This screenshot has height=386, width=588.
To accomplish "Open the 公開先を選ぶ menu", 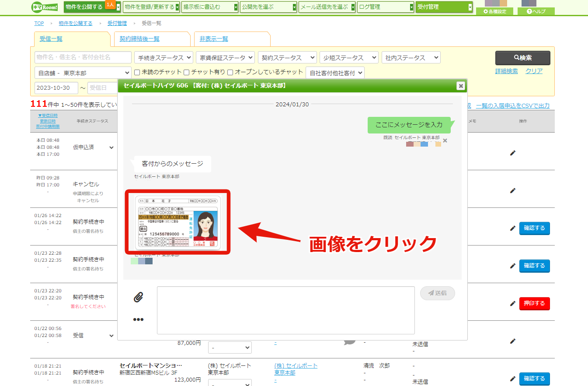I will (x=268, y=7).
